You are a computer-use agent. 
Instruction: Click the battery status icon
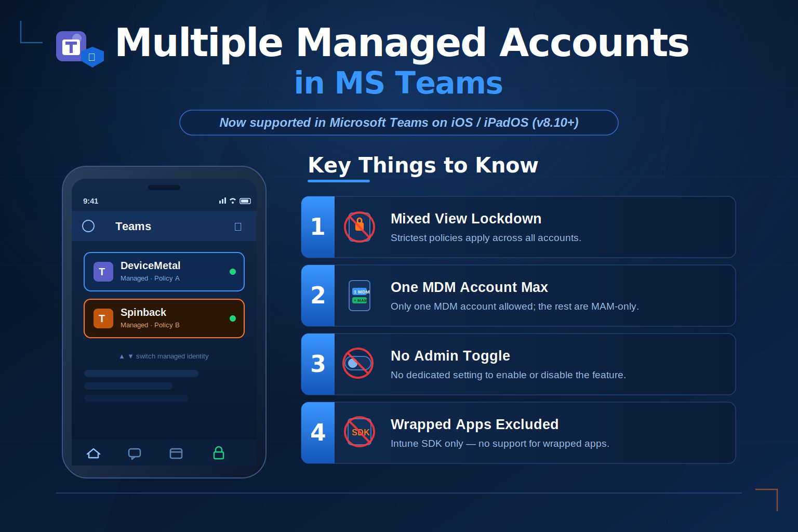click(245, 201)
